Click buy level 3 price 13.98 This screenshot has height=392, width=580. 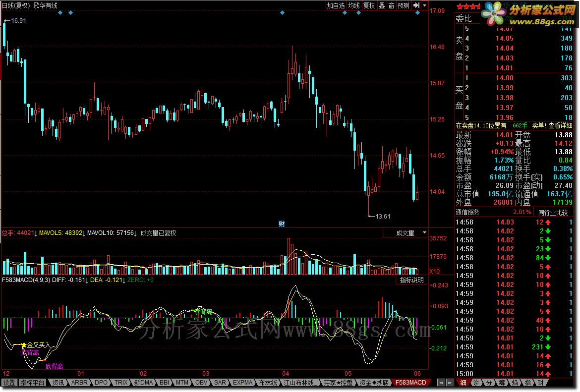coord(504,98)
